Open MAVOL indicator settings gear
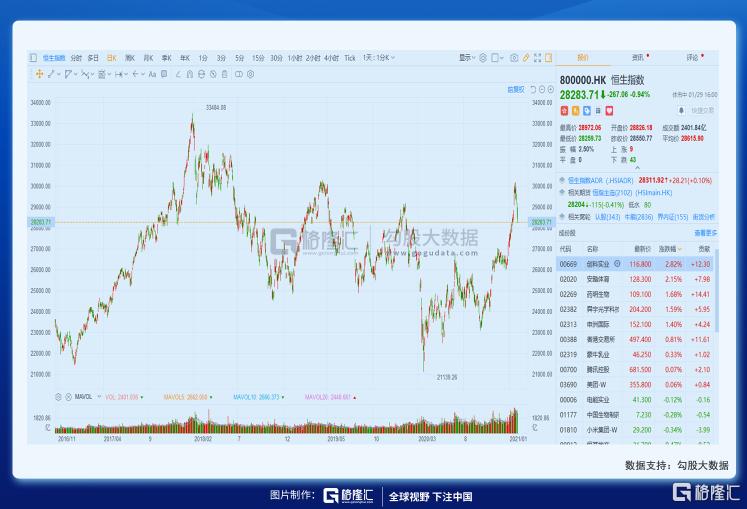Image resolution: width=747 pixels, height=509 pixels. pos(59,397)
